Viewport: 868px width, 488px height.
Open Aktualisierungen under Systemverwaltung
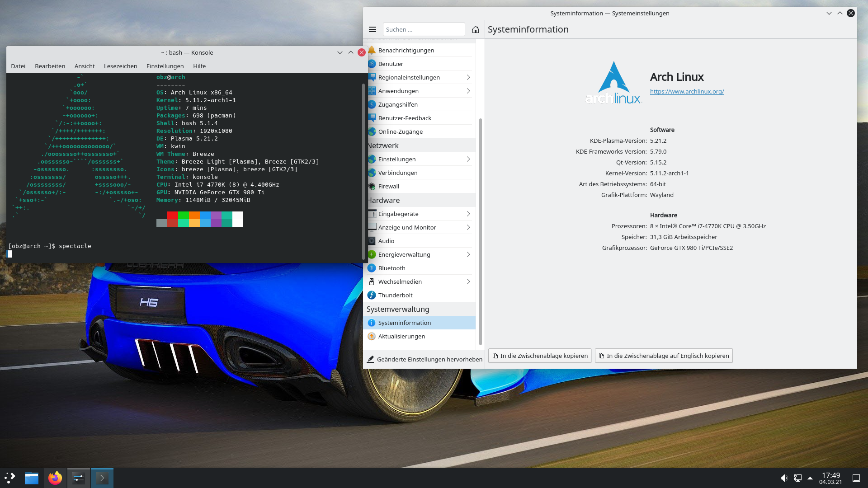pos(401,336)
